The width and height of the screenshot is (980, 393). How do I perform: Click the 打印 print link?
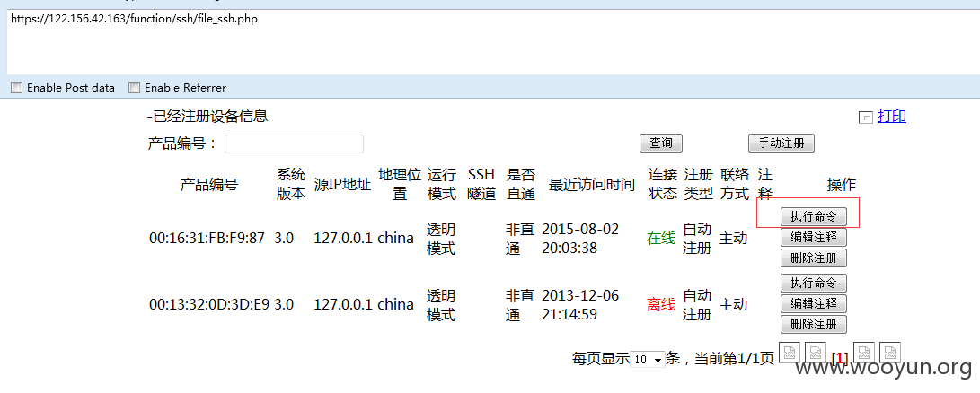click(x=892, y=117)
